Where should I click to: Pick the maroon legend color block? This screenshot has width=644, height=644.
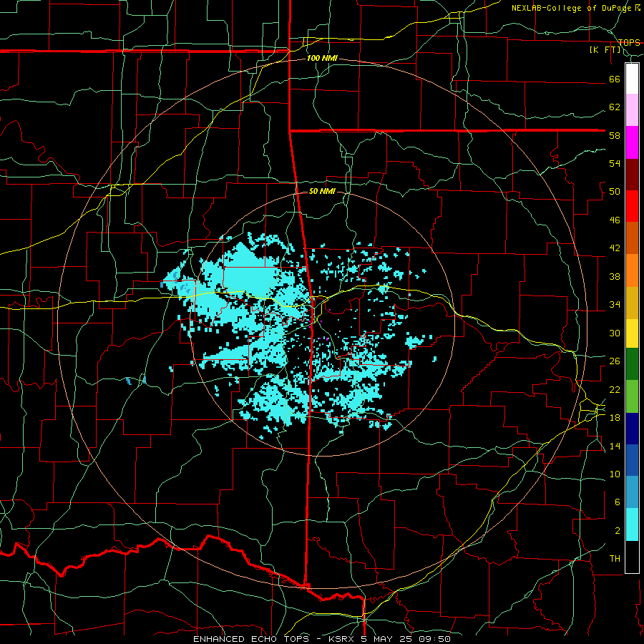coord(632,175)
